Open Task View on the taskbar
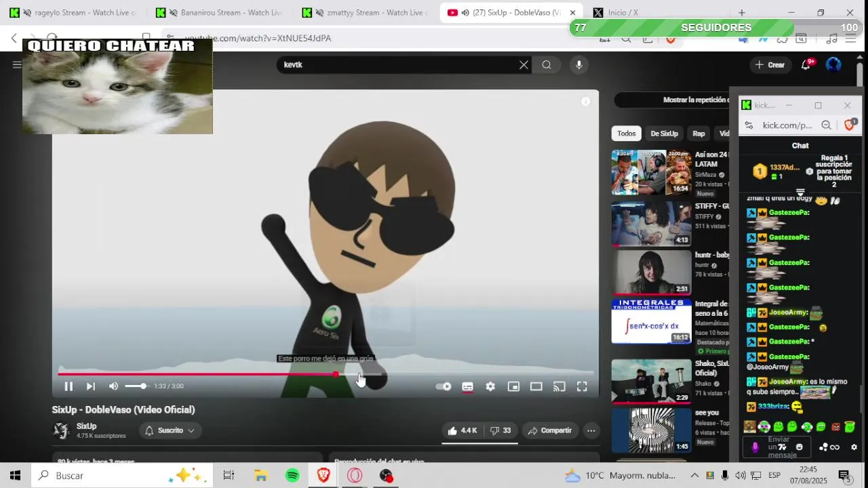The image size is (868, 488). [229, 476]
